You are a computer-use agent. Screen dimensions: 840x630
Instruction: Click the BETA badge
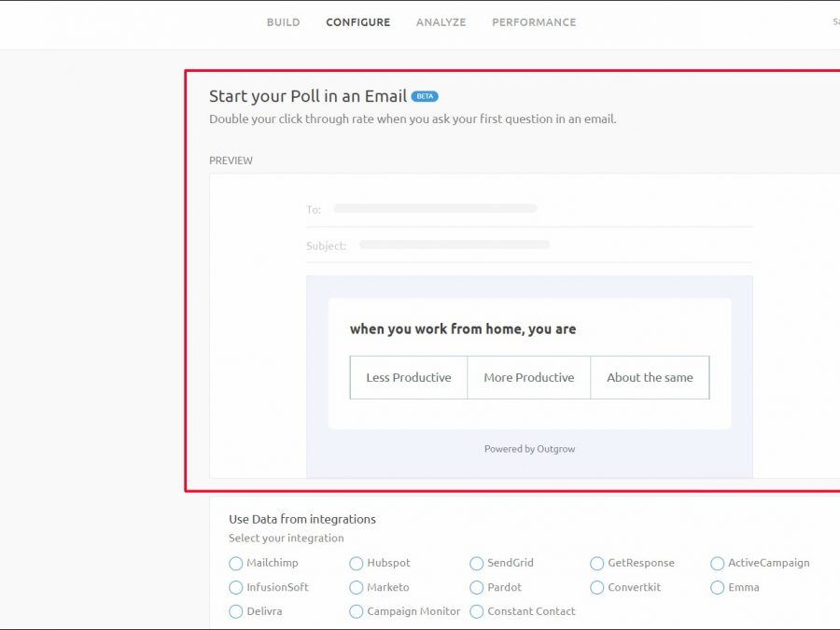(425, 96)
